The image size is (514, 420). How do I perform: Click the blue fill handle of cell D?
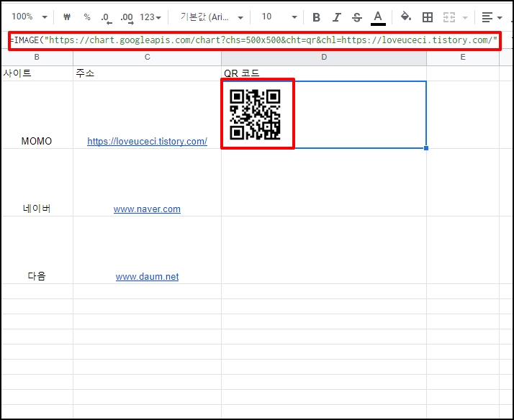[x=426, y=148]
